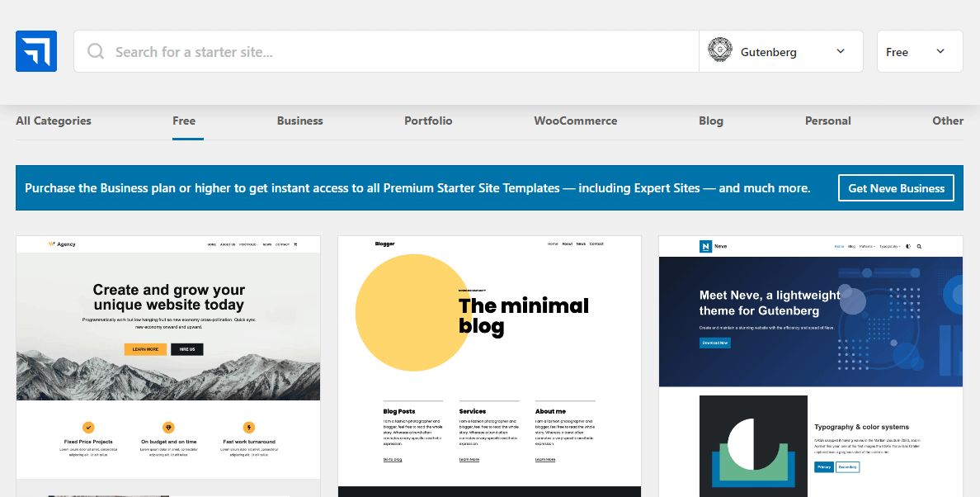Click the Go to blog link in Blogger preview
The height and width of the screenshot is (497, 980).
pos(393,460)
